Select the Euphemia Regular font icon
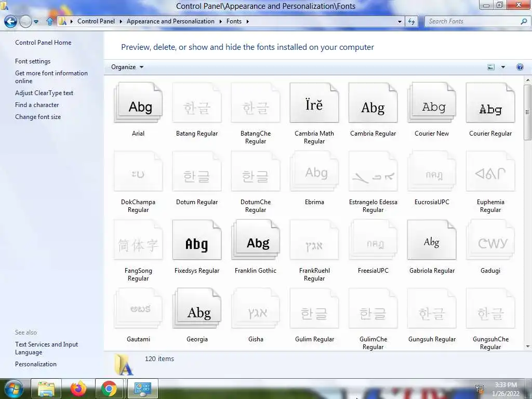Viewport: 532px width, 399px height. coord(490,171)
